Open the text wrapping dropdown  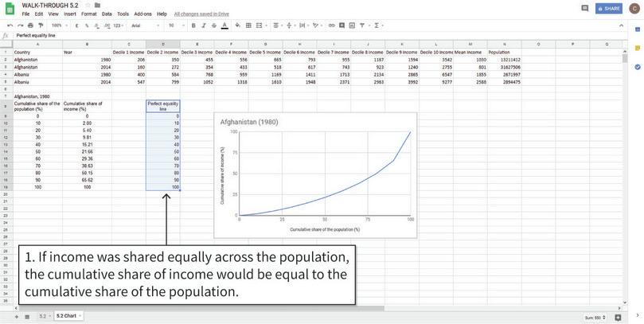point(303,25)
